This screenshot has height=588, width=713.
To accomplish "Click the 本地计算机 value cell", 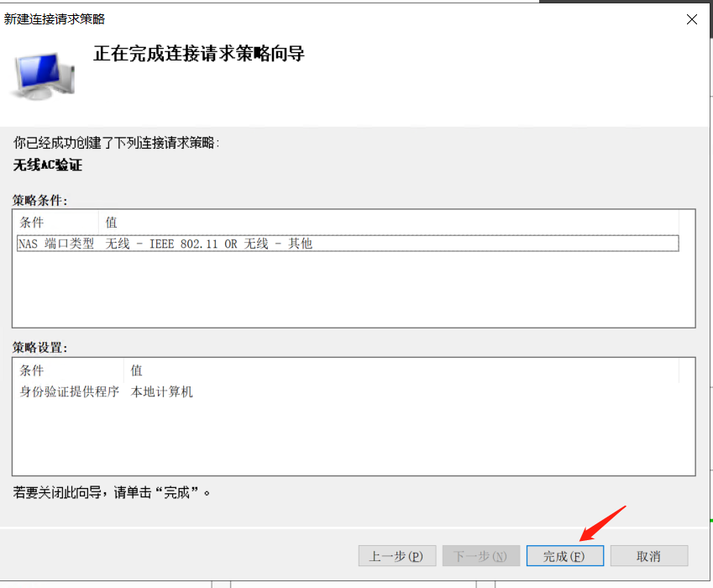I will point(161,391).
